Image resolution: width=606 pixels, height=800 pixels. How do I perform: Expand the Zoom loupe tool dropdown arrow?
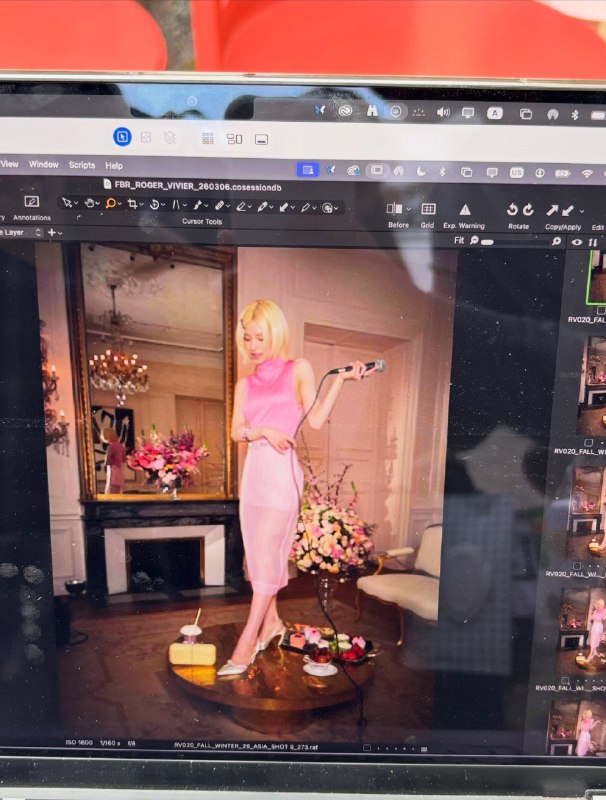(119, 205)
